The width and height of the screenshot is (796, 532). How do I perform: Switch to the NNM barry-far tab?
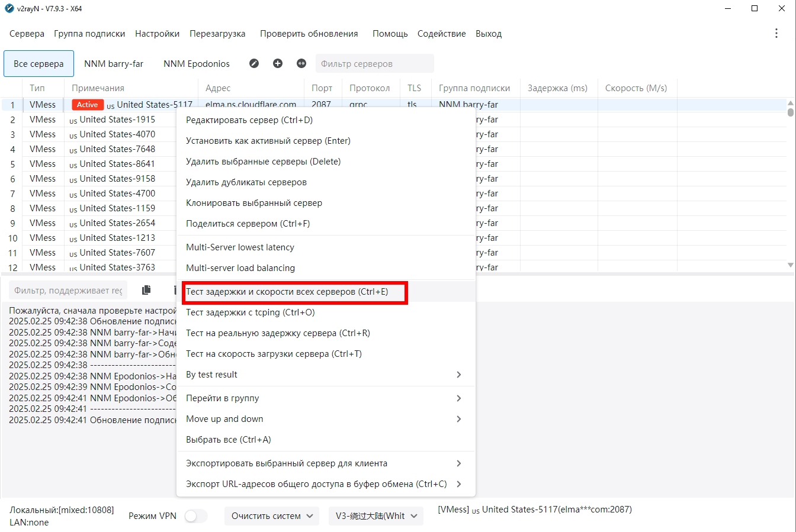[x=114, y=64]
